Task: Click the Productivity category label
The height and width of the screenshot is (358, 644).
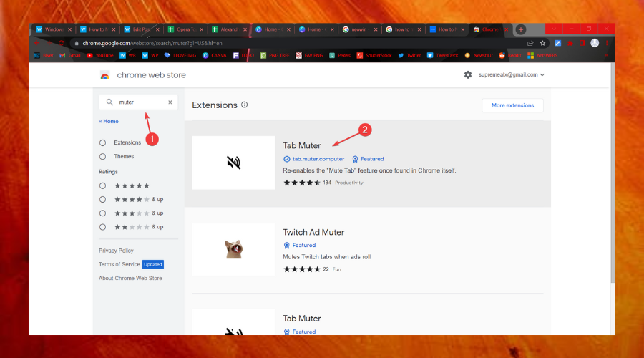Action: point(349,183)
